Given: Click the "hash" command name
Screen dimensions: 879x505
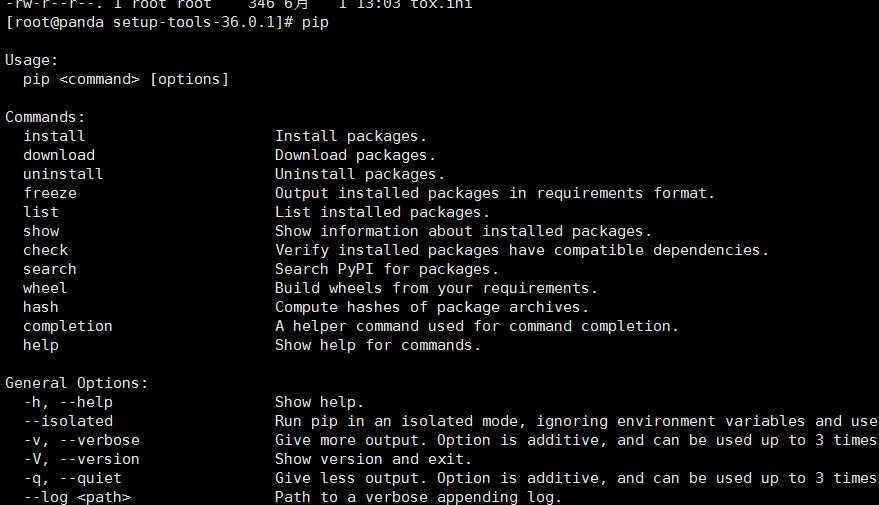Looking at the screenshot, I should point(41,307).
